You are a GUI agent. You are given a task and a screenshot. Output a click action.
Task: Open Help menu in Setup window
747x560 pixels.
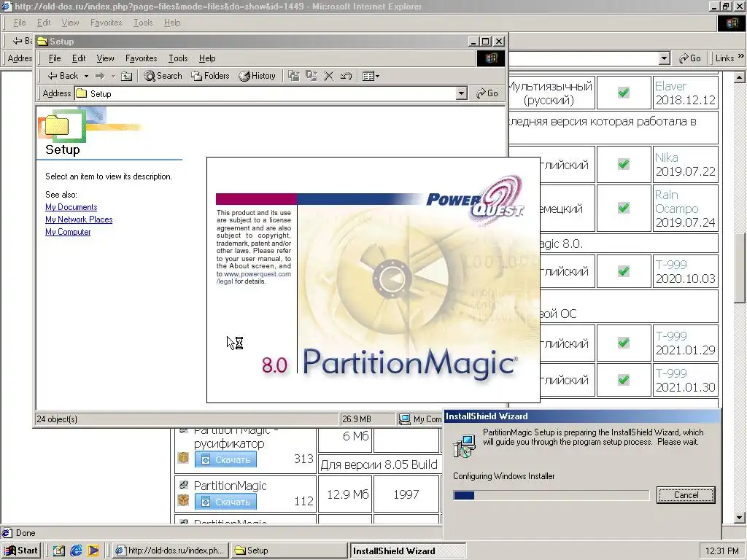[x=207, y=58]
